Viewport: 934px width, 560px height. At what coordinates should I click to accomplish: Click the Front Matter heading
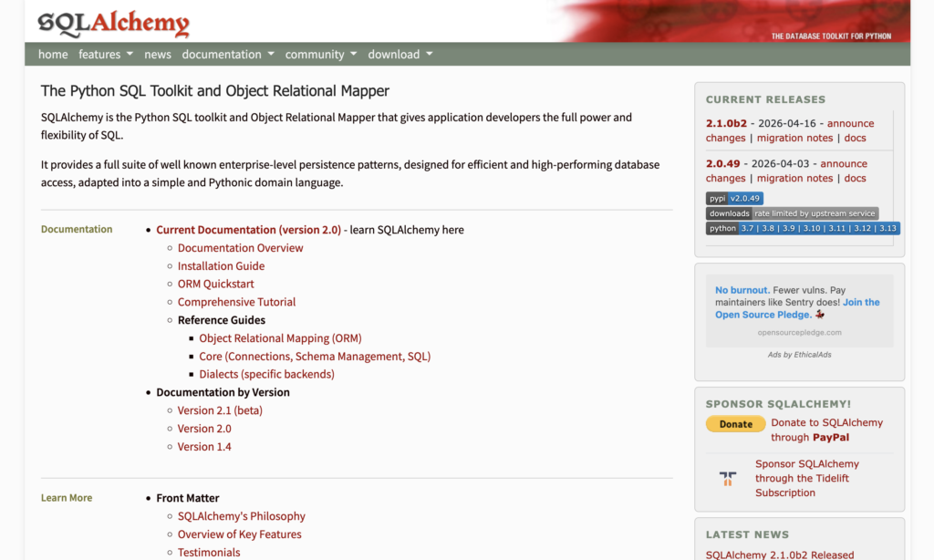[x=188, y=498]
